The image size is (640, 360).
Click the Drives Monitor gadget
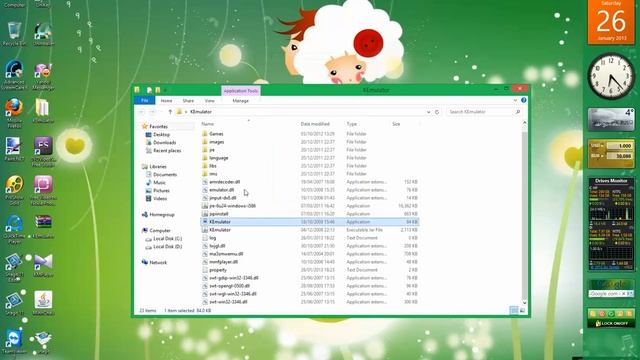coord(611,224)
